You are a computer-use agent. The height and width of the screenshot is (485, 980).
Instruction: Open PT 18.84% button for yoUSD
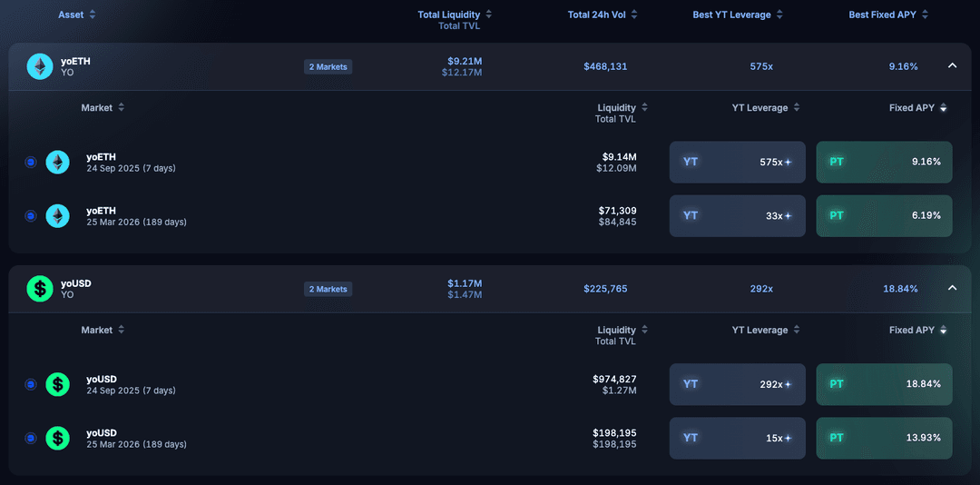(884, 385)
